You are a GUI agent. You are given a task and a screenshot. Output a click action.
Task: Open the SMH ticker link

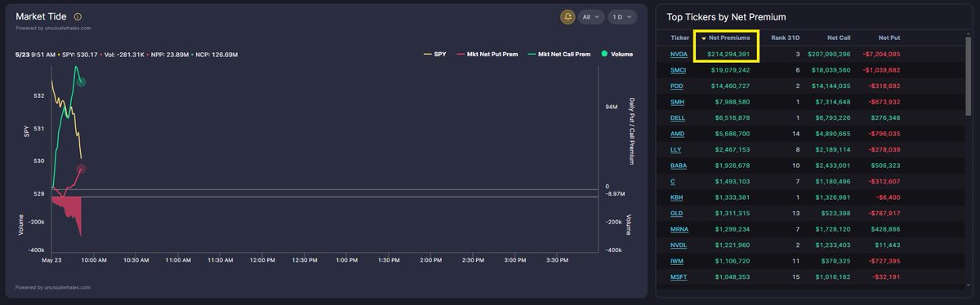[x=678, y=102]
